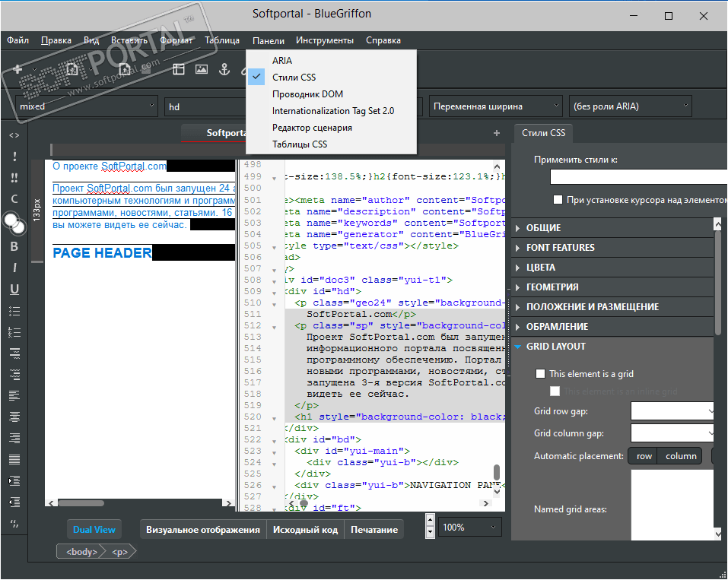Expand ПОЛОЖЕНИЕ И РАЗМЕЩЕНИЕ section
728x580 pixels.
612,306
